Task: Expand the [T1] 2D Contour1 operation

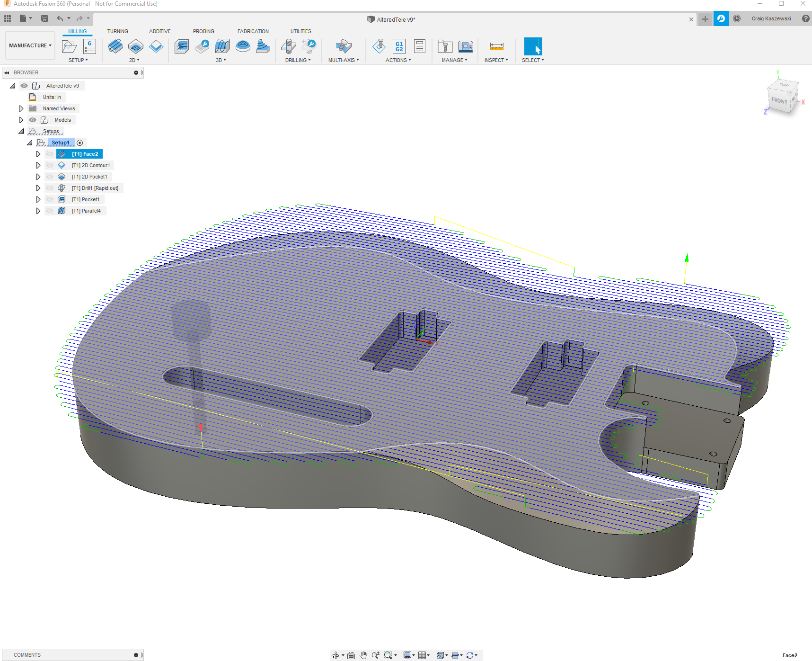Action: (x=38, y=165)
